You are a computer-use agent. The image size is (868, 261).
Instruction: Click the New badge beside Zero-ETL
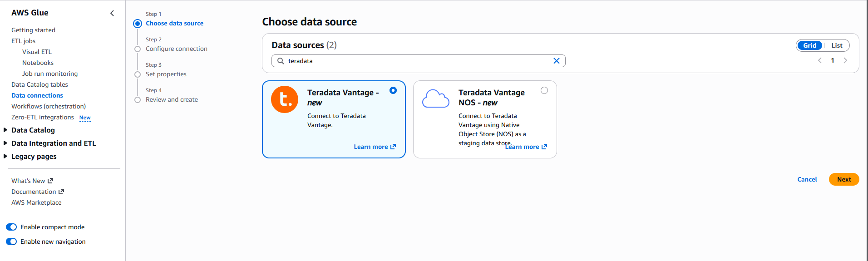tap(85, 118)
